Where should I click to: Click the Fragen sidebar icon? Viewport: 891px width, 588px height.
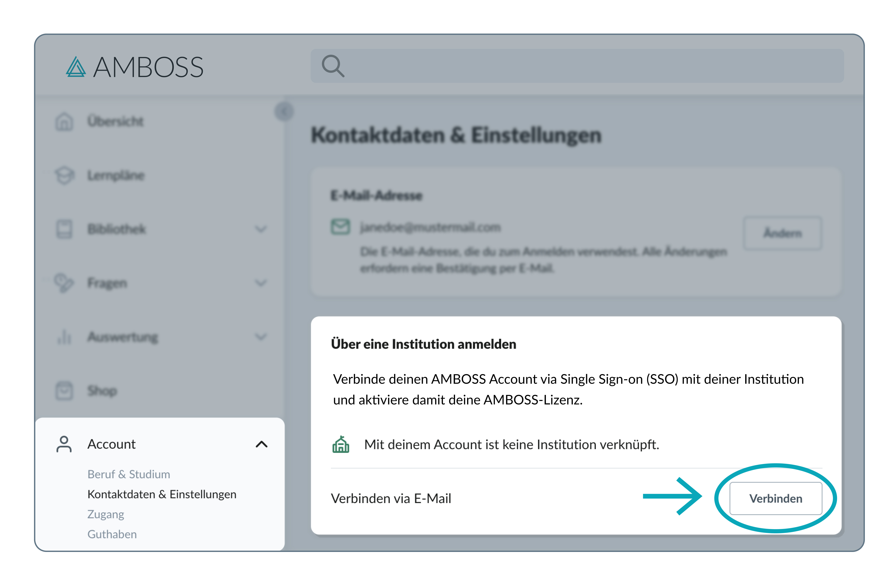pos(63,283)
